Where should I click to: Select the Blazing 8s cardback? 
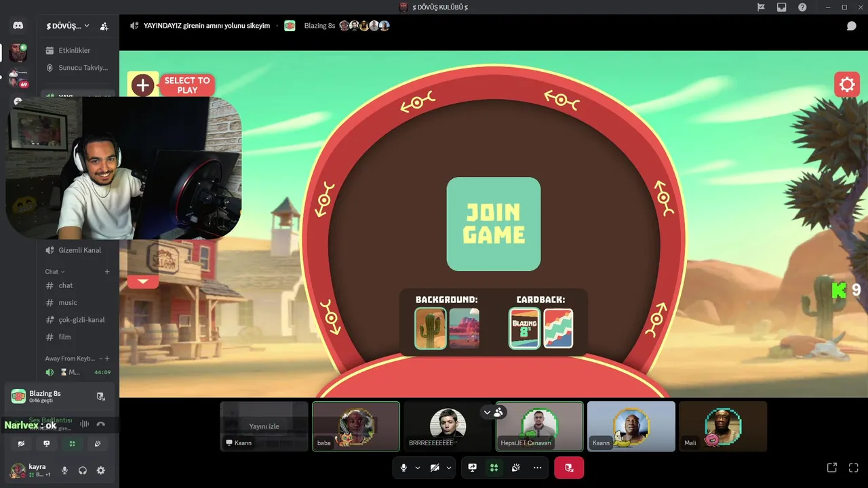(x=525, y=329)
